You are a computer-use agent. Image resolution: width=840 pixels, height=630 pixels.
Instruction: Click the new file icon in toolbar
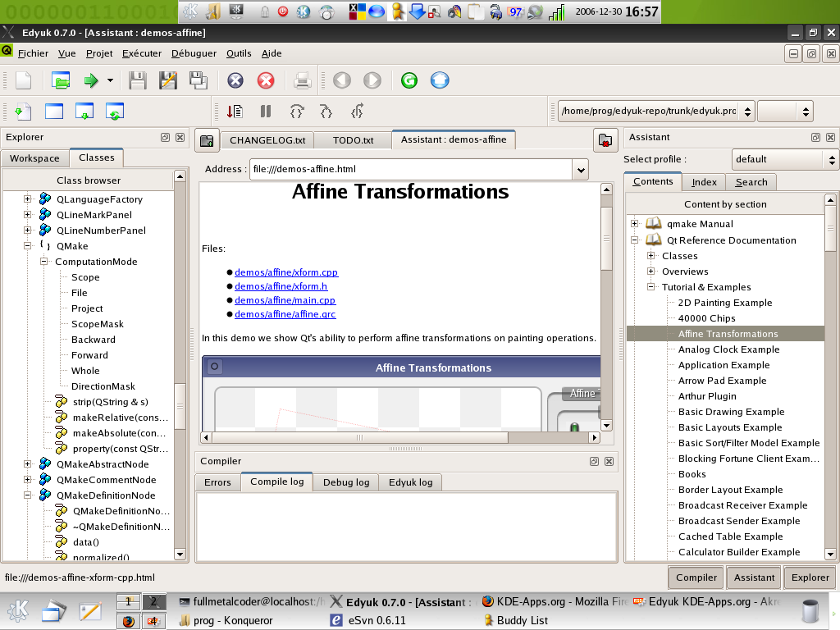click(x=23, y=81)
